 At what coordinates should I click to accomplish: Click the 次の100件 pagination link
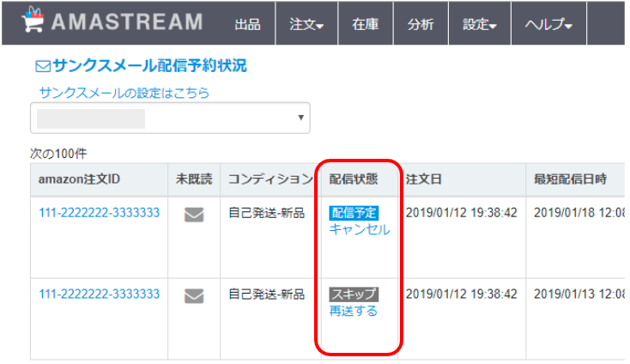58,153
